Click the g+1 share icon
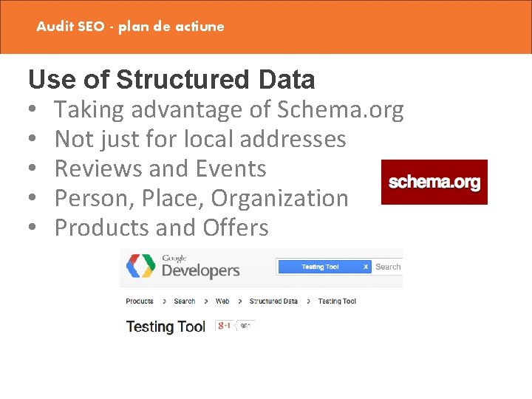 click(224, 326)
